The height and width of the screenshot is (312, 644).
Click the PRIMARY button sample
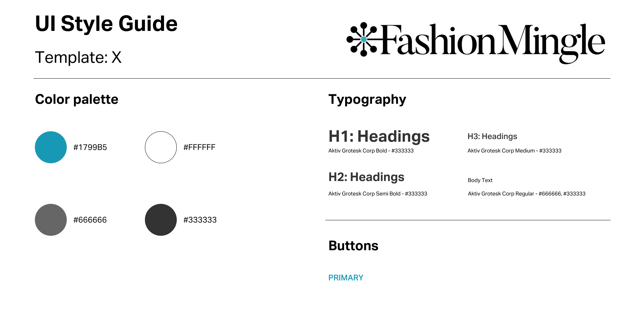tap(346, 278)
